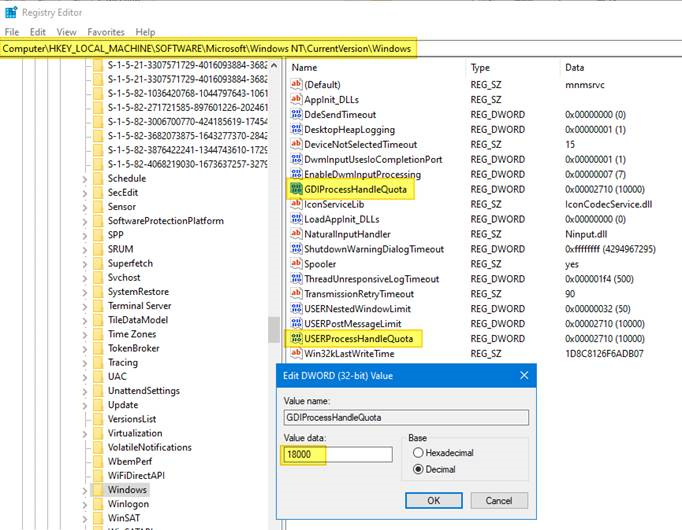Click the Registry Editor app icon in title bar
The height and width of the screenshot is (530, 682).
(x=10, y=13)
